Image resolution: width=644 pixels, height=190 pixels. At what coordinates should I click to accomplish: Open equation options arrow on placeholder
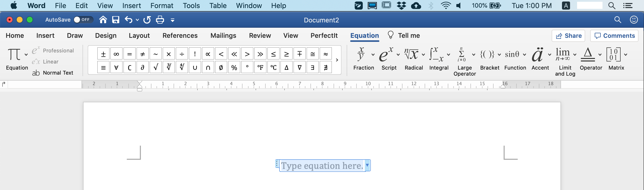[x=367, y=165]
